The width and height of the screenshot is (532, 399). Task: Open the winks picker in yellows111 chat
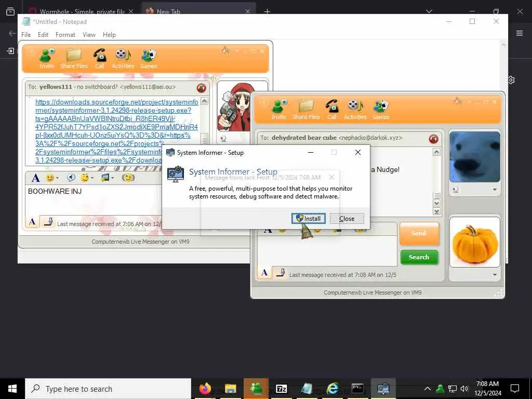pyautogui.click(x=87, y=178)
